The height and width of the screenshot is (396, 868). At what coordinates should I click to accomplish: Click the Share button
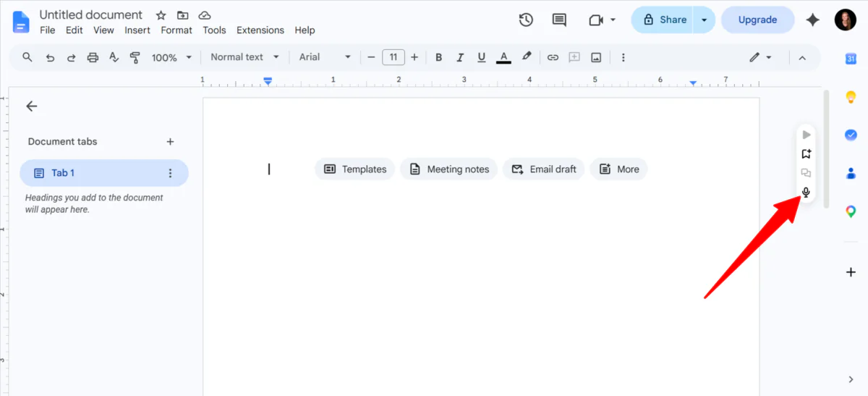point(663,20)
